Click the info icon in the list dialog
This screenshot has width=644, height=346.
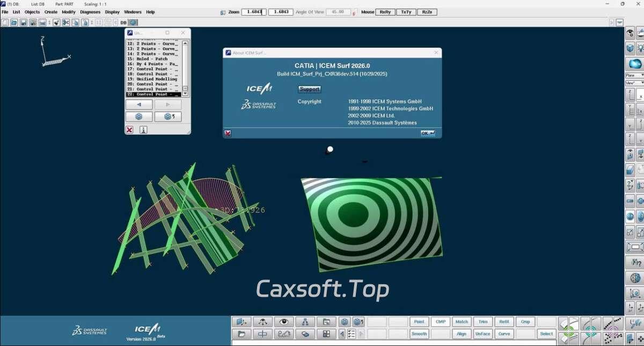coord(143,130)
